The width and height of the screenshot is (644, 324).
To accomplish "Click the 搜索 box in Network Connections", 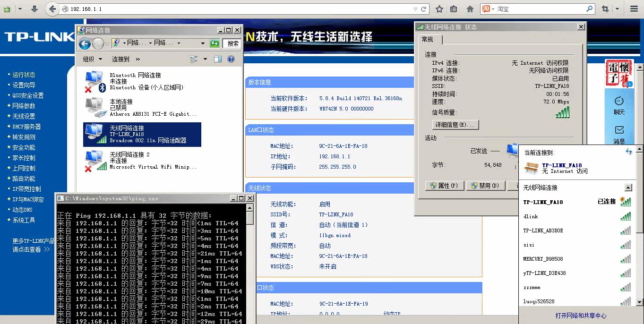I will (x=232, y=43).
